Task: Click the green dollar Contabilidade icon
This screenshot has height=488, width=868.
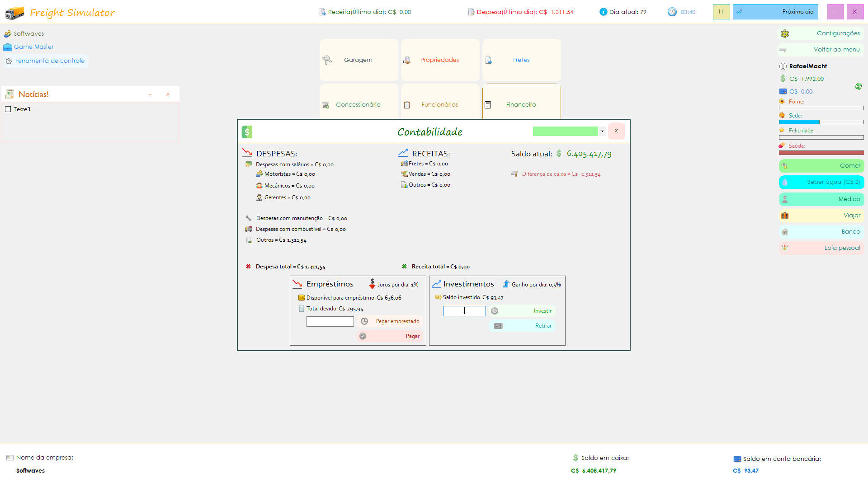Action: tap(247, 131)
